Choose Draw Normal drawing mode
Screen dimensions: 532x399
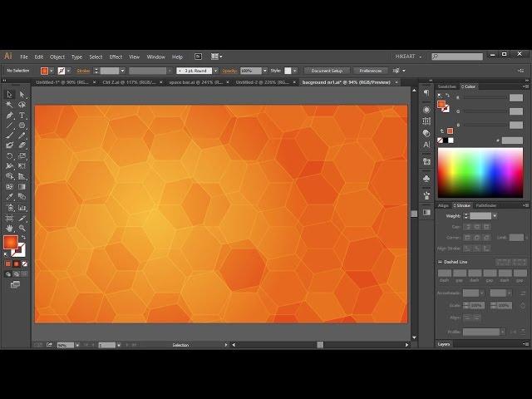8,274
